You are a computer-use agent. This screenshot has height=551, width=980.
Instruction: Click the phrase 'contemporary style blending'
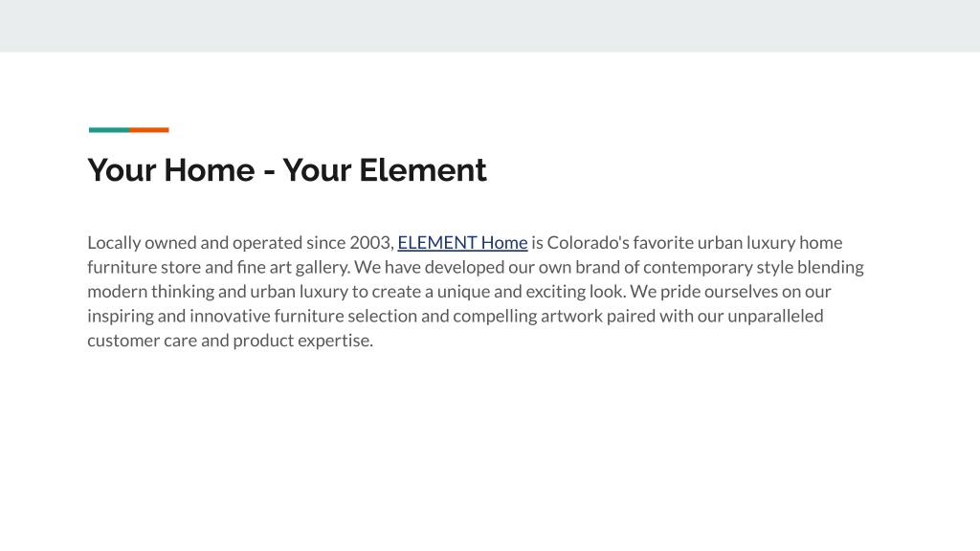pyautogui.click(x=753, y=268)
